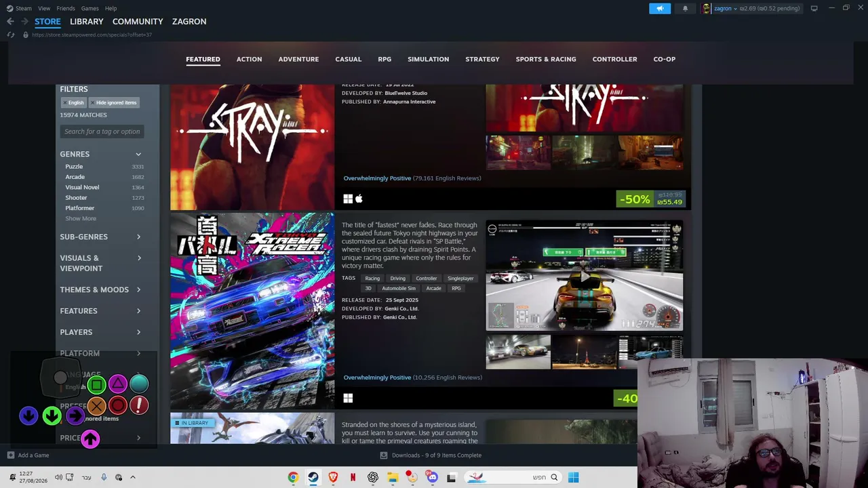Open Overwhelmingly Positive reviews for Stray

377,178
